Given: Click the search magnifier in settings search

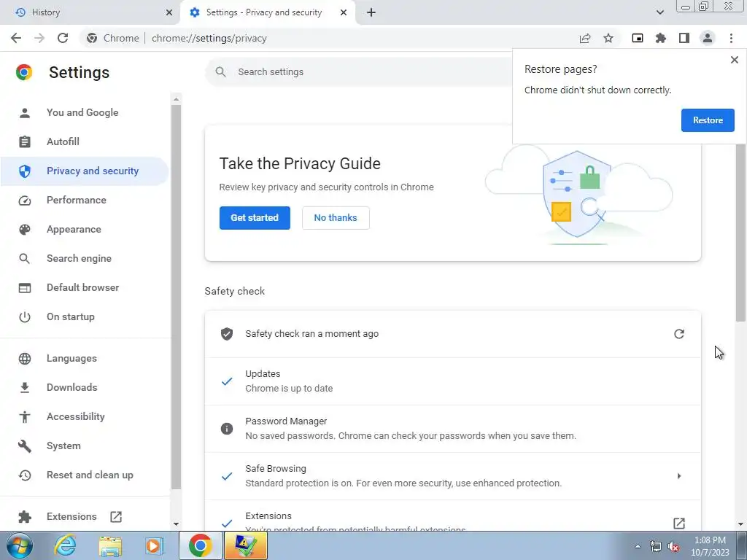Looking at the screenshot, I should pos(220,72).
